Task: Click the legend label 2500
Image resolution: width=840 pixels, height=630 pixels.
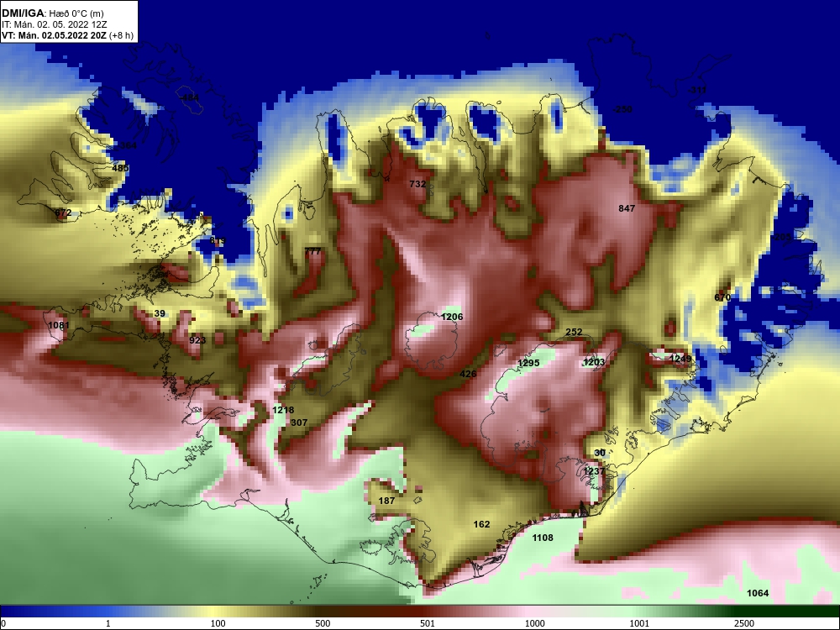Action: 744,623
